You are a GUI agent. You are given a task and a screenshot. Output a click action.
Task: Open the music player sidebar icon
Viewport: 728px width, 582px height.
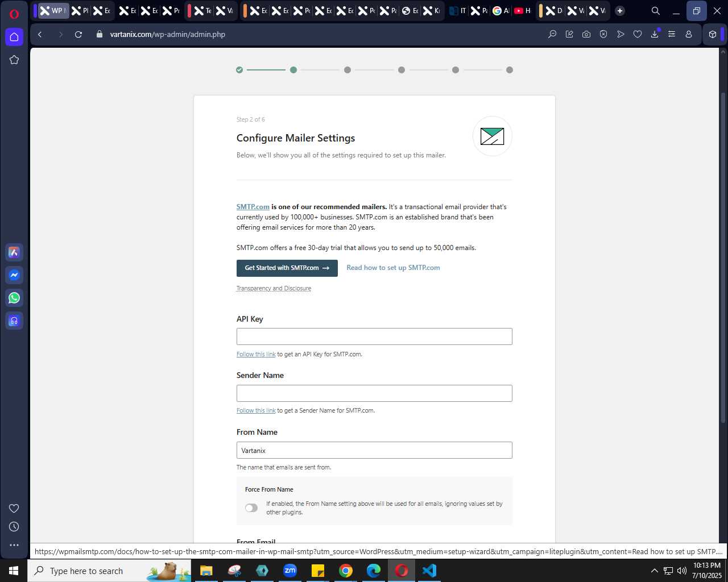[14, 321]
